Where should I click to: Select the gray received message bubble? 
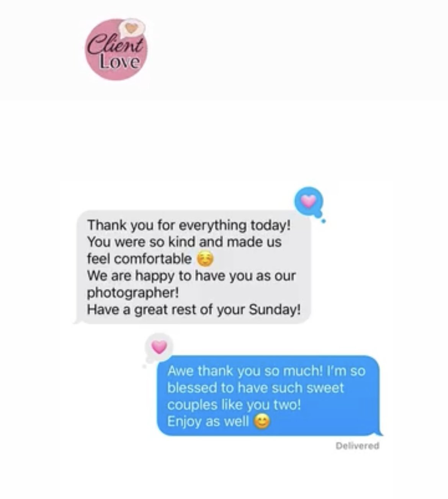193,267
